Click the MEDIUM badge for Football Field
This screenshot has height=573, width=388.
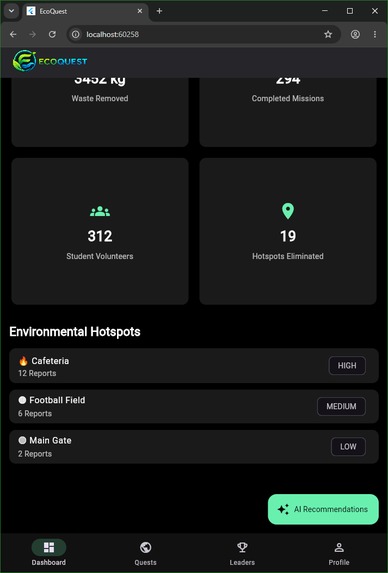(341, 406)
